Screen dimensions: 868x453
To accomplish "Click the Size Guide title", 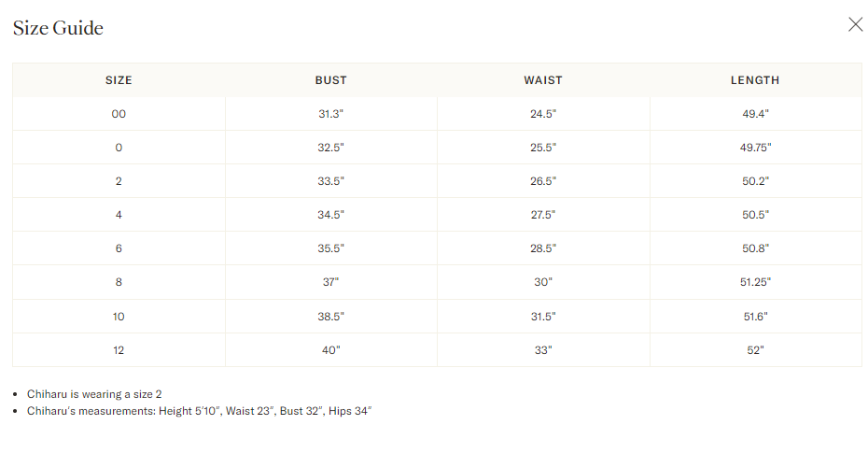I will [x=58, y=28].
